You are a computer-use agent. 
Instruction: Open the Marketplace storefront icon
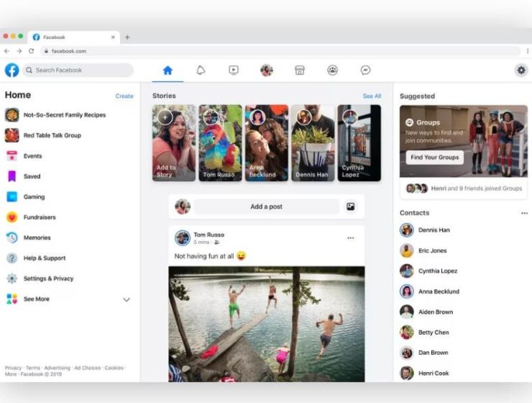coord(300,71)
